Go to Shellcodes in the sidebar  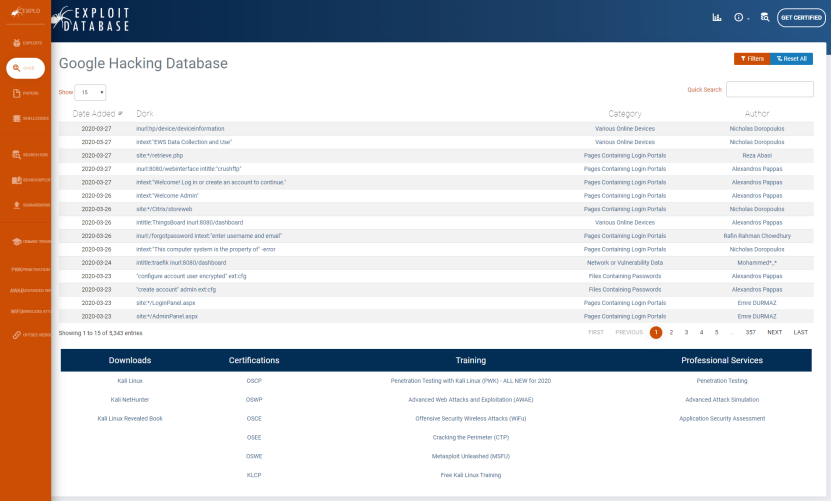(x=30, y=118)
